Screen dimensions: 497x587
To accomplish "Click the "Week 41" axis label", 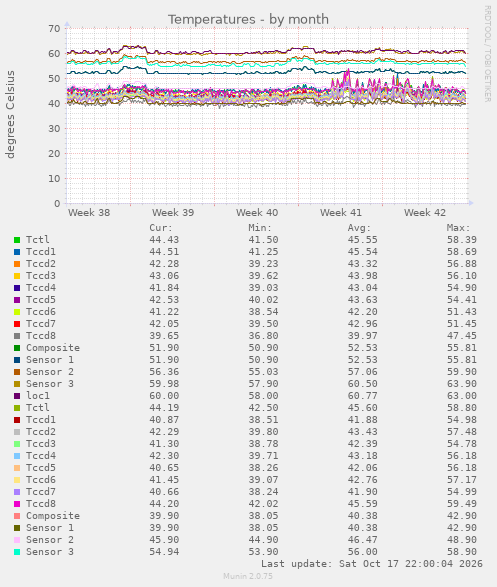I will [341, 213].
